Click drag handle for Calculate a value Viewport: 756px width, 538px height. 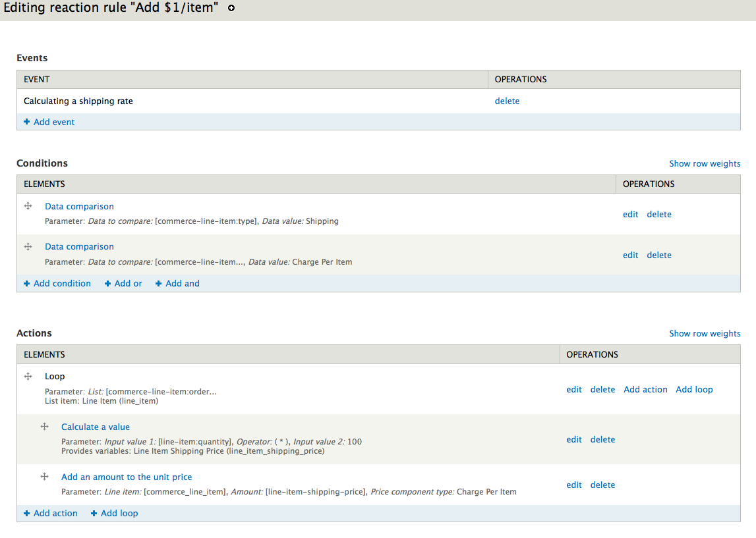click(45, 427)
